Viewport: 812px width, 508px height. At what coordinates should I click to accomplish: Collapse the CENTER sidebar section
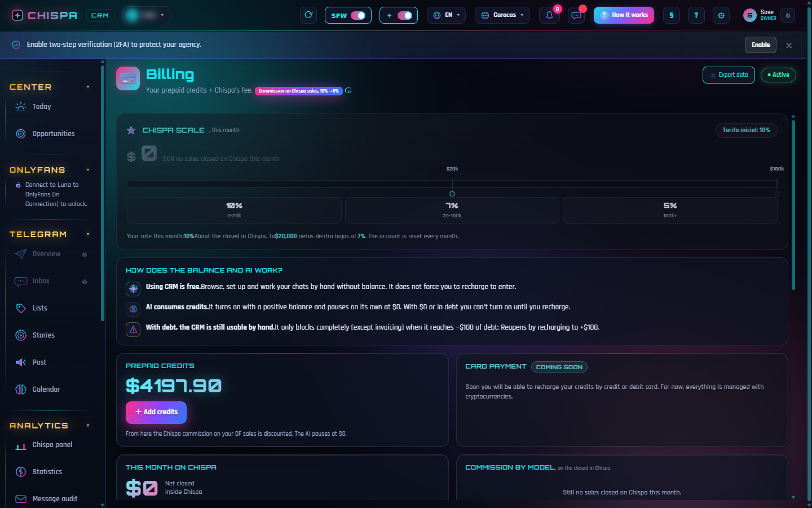(88, 87)
